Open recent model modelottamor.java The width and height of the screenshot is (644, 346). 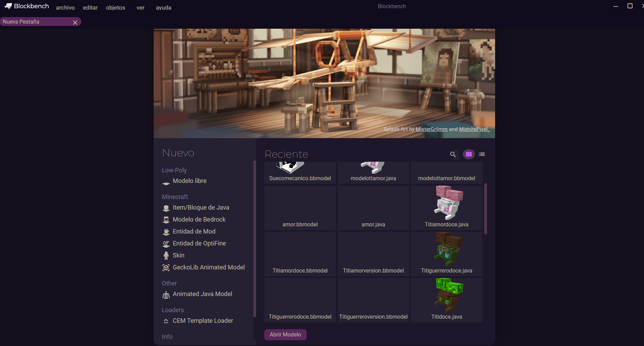pos(373,173)
